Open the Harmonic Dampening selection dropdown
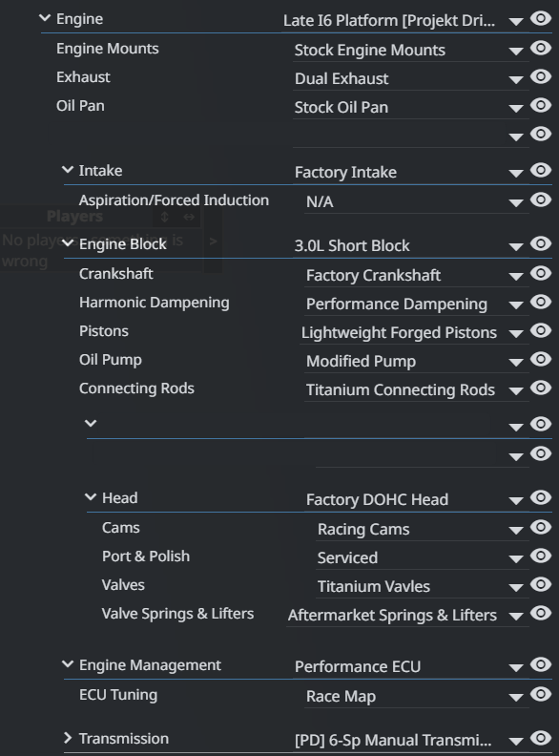The image size is (559, 756). (x=416, y=304)
